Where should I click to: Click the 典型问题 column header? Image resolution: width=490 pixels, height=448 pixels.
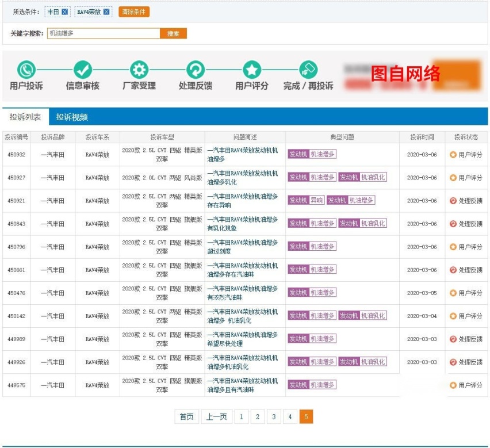coord(342,137)
